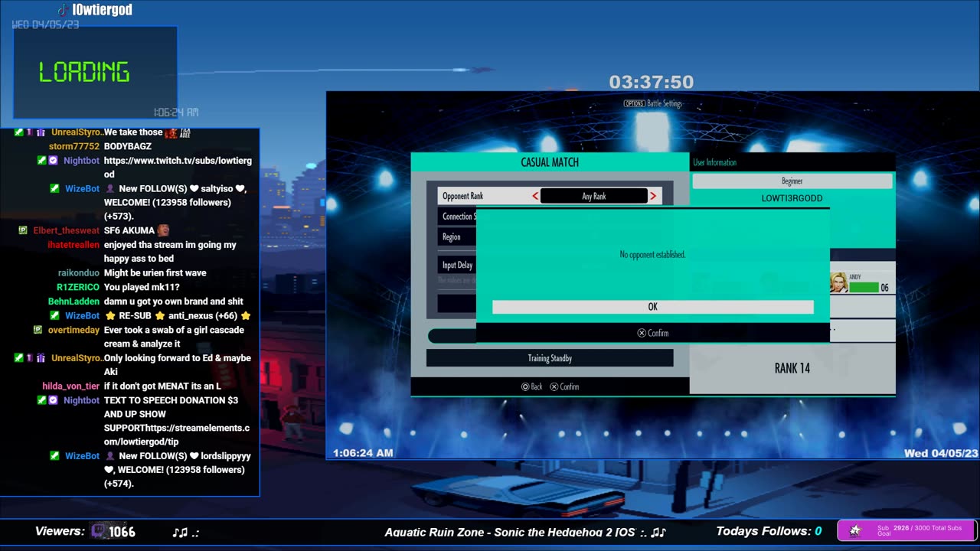
Task: Open the twitch.tv/subs/lowtiergod link in chat
Action: 178,168
